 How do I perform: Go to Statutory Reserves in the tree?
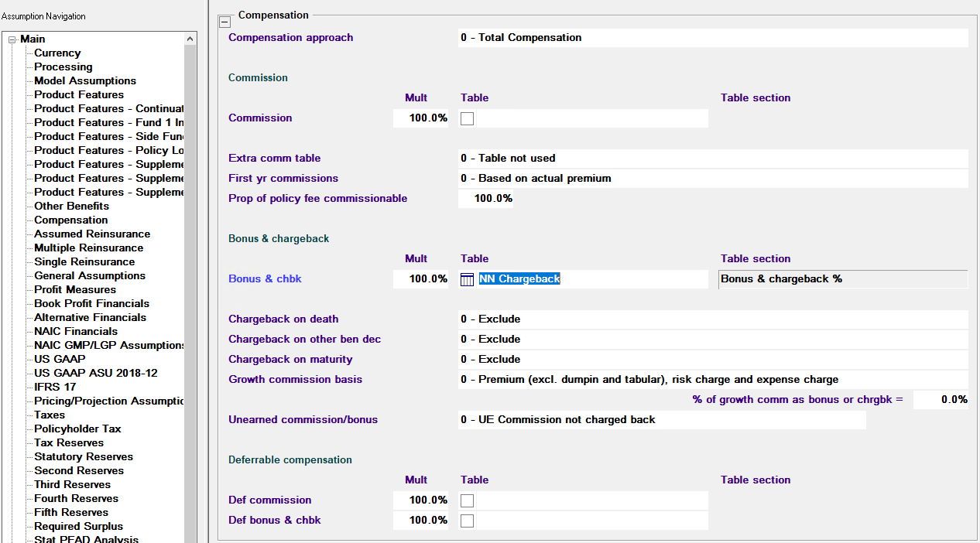point(84,457)
